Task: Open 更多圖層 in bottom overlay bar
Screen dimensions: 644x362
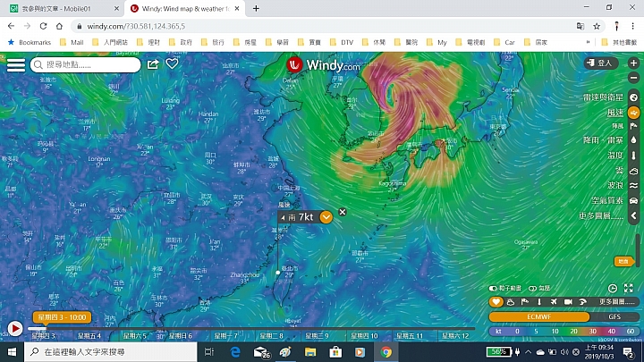Action: point(616,302)
